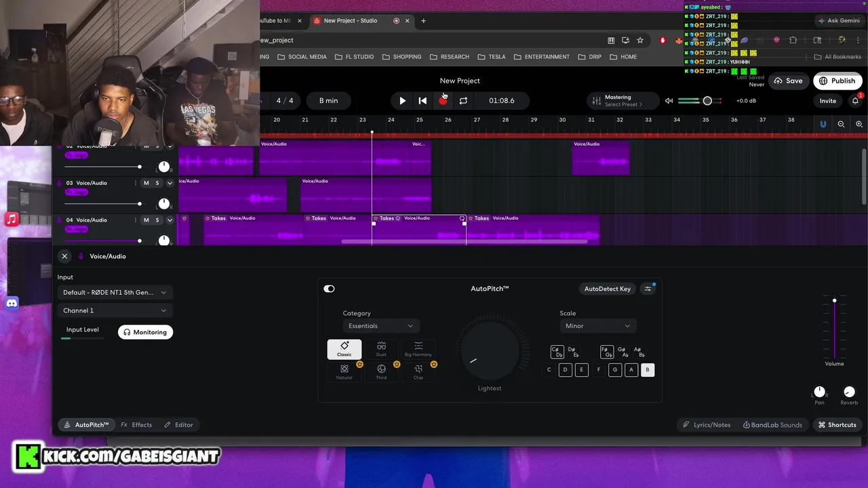Open the Channel 1 dropdown

tap(115, 310)
